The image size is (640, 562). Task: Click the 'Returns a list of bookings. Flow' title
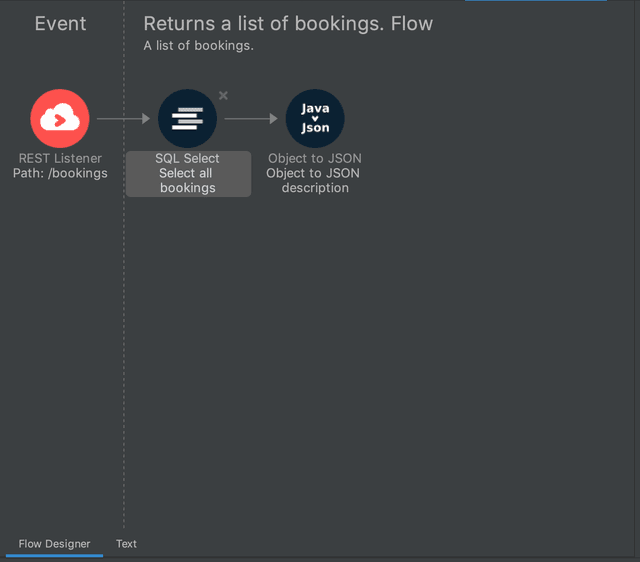[x=288, y=24]
